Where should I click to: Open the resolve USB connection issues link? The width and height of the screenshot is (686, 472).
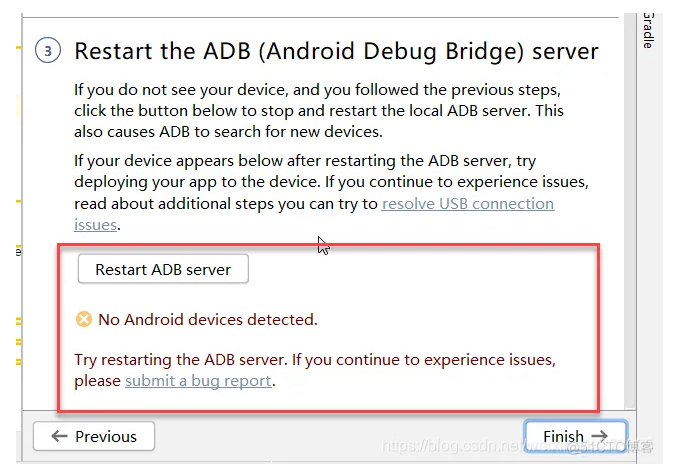pos(467,204)
